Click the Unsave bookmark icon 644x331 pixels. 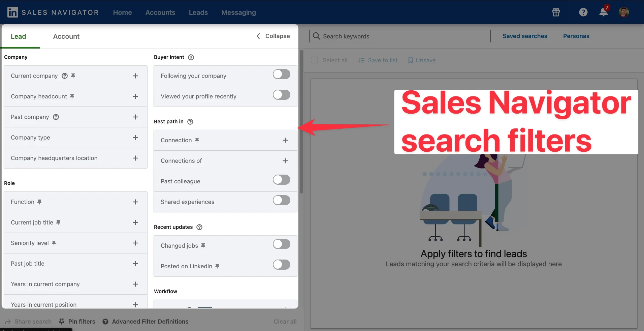410,60
